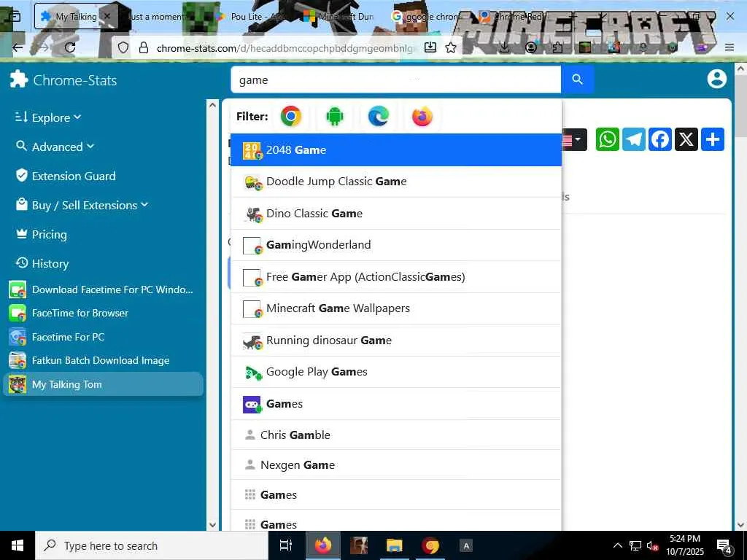This screenshot has width=747, height=560.
Task: Click taskbar 'Type here to search' box
Action: point(152,545)
